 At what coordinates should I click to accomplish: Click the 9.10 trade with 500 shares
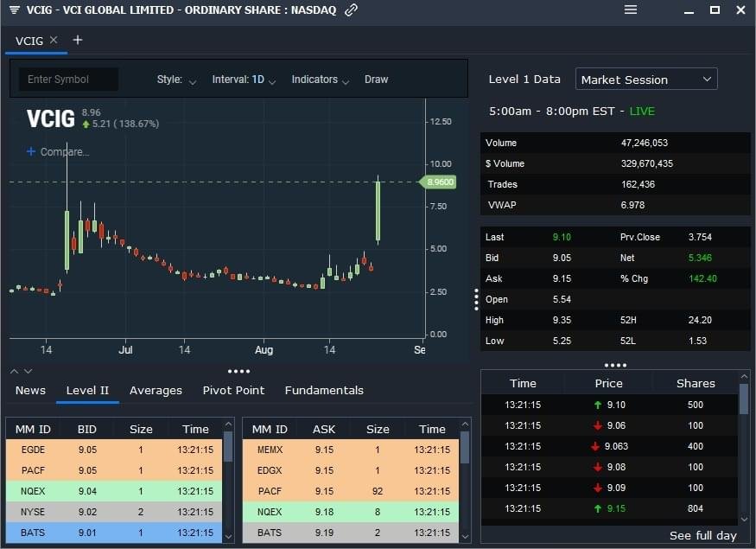(x=609, y=405)
